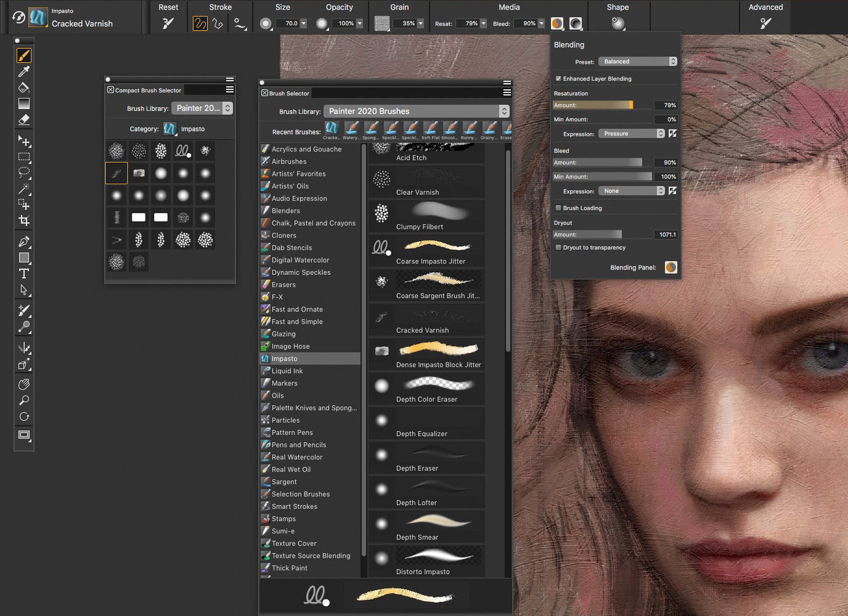848x616 pixels.
Task: Click the Dryout Amount value field
Action: [666, 235]
